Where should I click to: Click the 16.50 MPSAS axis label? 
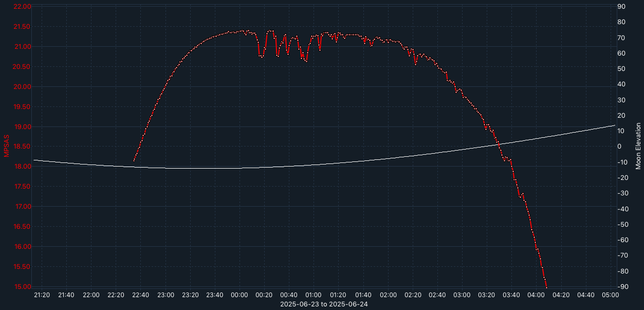22,227
